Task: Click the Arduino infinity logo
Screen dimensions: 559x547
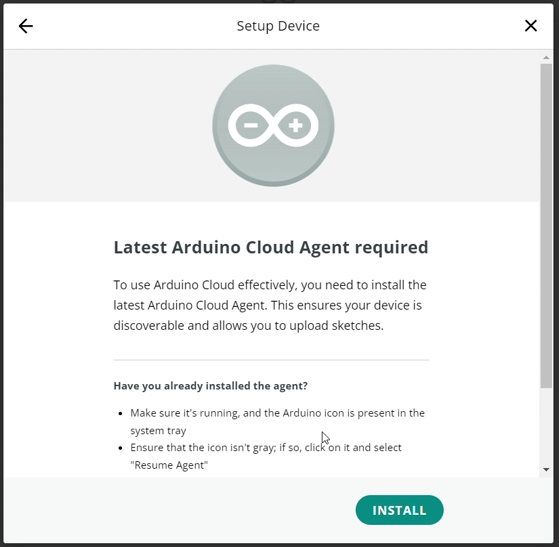Action: coord(273,125)
